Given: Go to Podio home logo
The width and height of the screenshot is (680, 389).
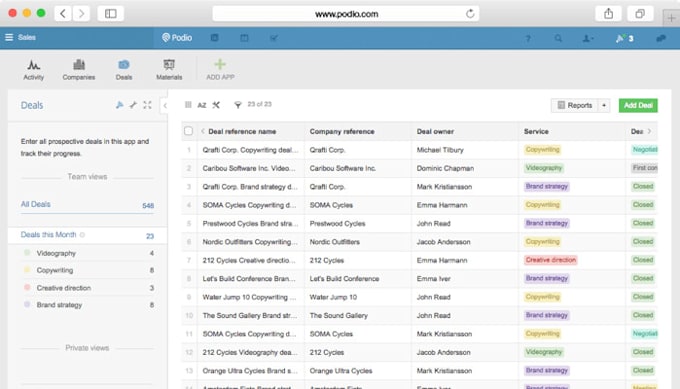Looking at the screenshot, I should coord(177,38).
